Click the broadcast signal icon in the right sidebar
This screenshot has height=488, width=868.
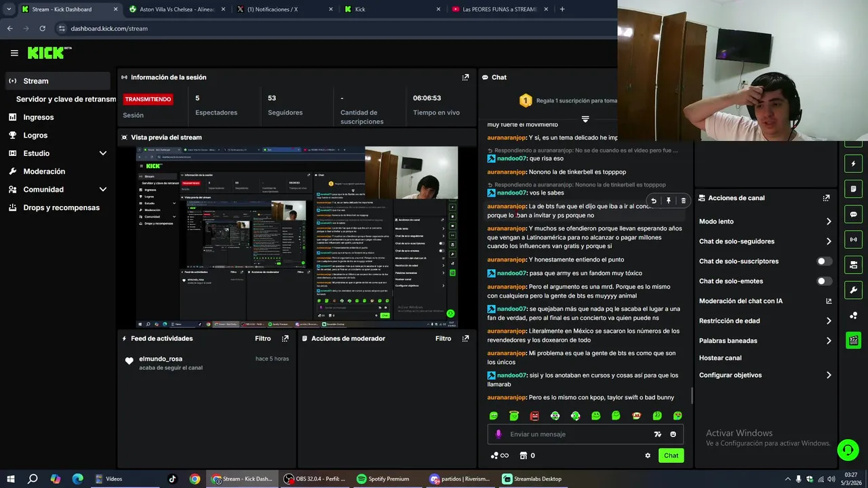853,239
